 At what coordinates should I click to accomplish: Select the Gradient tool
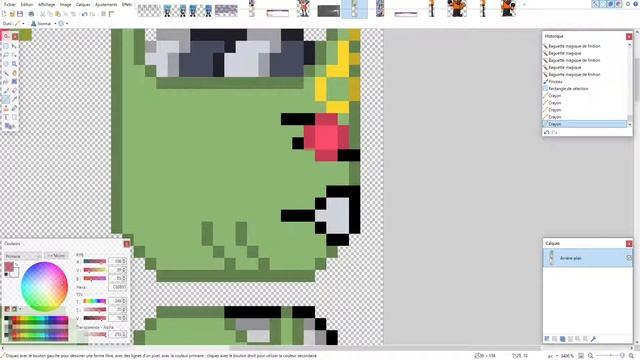[x=14, y=82]
